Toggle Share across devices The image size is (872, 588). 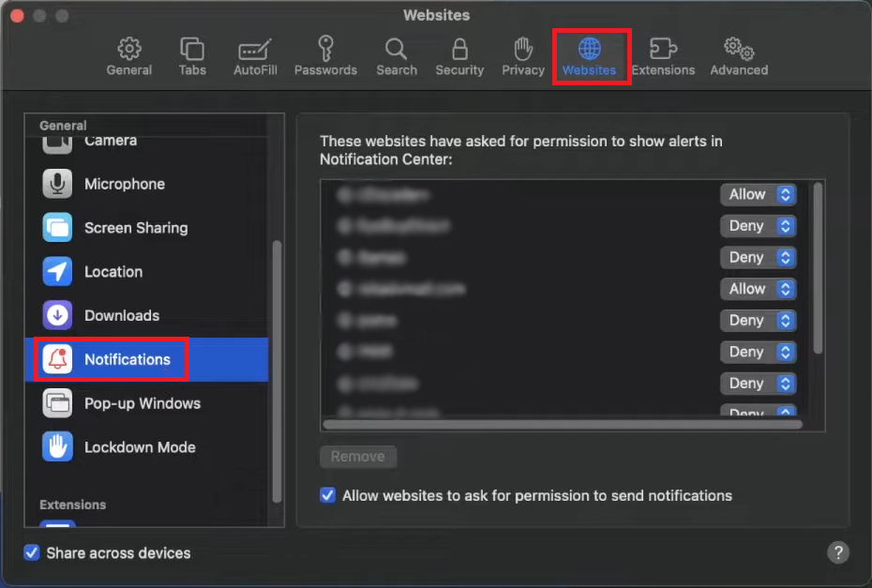32,553
